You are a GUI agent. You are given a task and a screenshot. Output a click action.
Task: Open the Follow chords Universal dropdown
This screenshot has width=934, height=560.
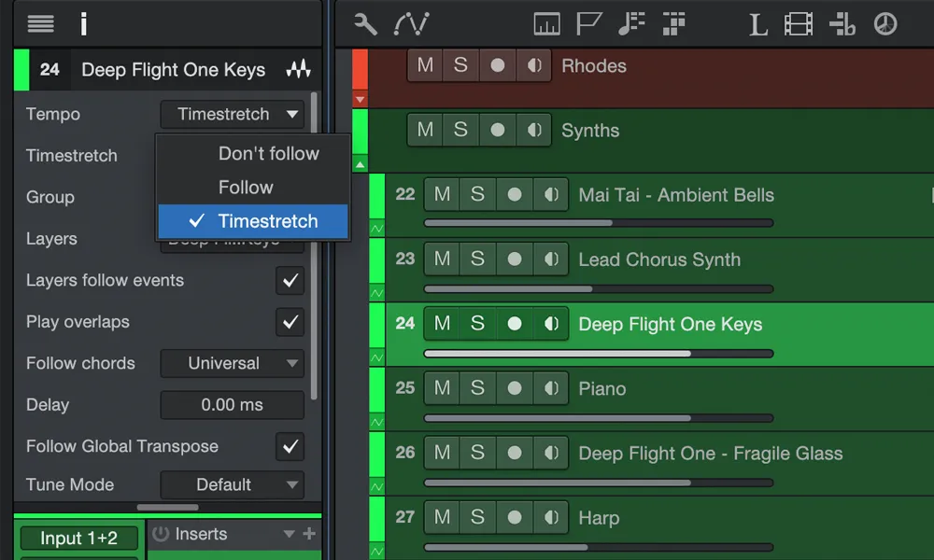(233, 363)
